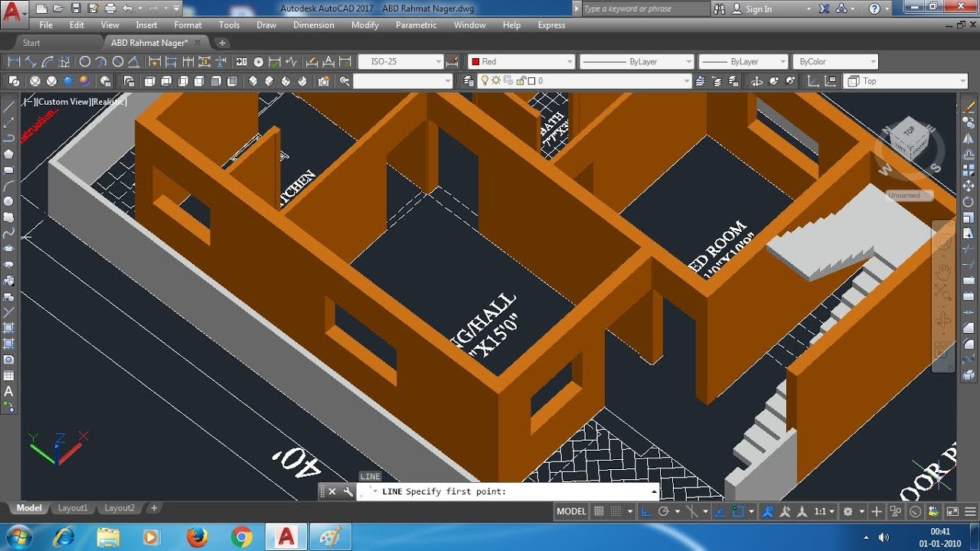Apply the Realistic visual style sphere icon
The width and height of the screenshot is (980, 551).
(68, 80)
